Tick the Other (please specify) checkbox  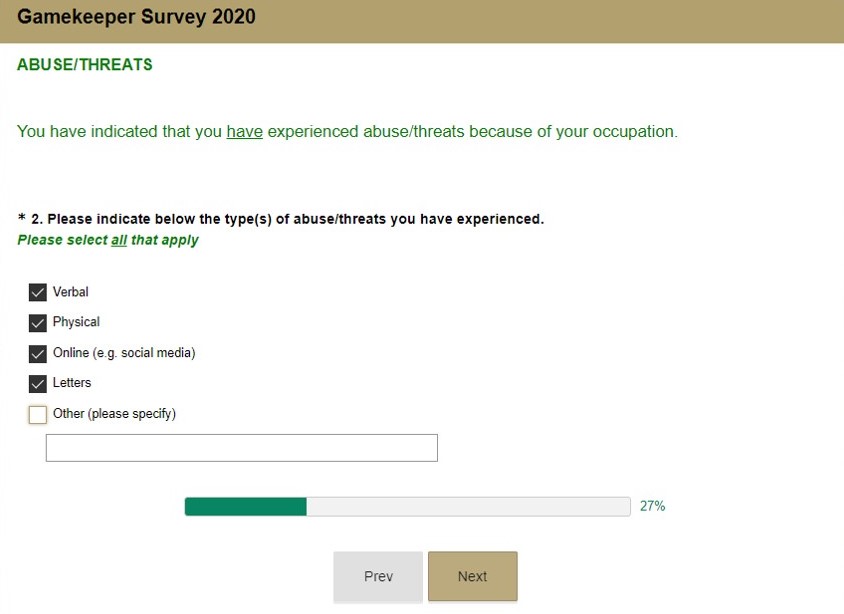click(x=38, y=414)
